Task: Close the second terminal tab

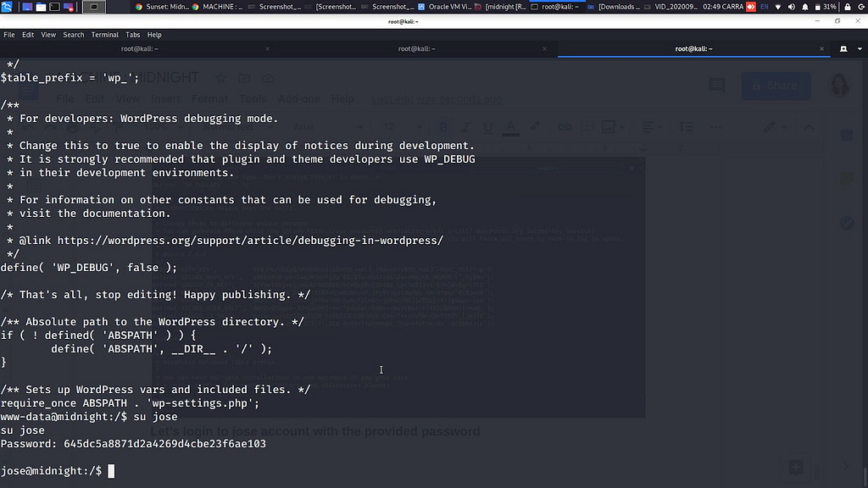Action: pos(545,48)
